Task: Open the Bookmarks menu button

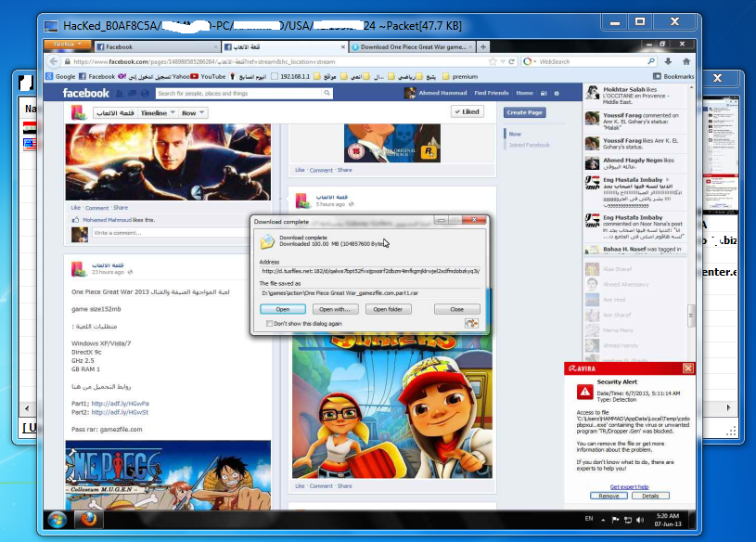Action: 673,76
